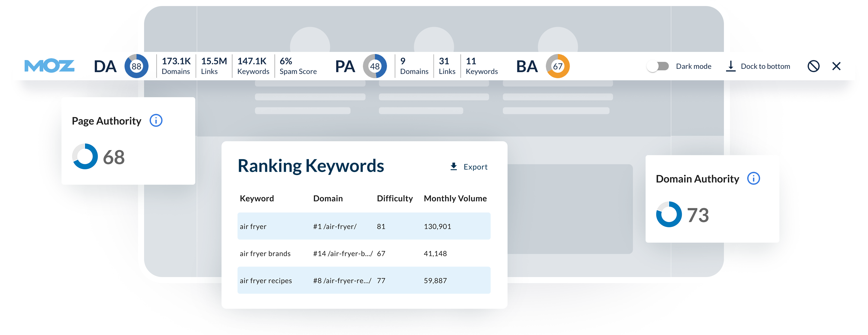The height and width of the screenshot is (335, 868).
Task: Click the Page Authority info icon
Action: [x=156, y=120]
